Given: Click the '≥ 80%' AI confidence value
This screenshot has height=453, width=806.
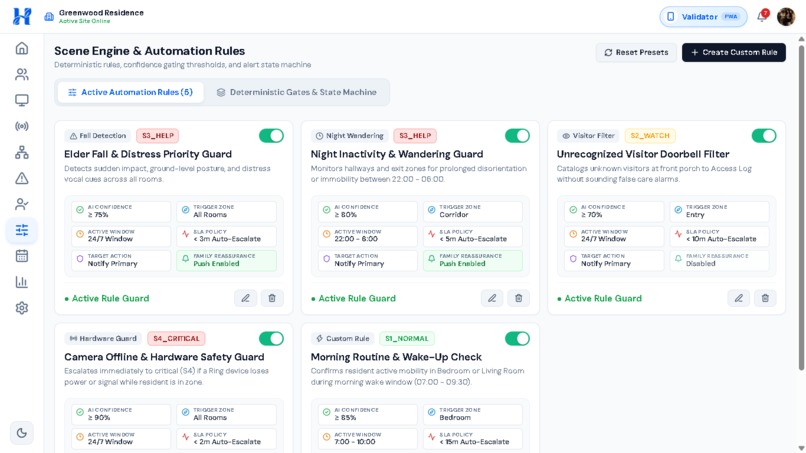Looking at the screenshot, I should (x=345, y=215).
